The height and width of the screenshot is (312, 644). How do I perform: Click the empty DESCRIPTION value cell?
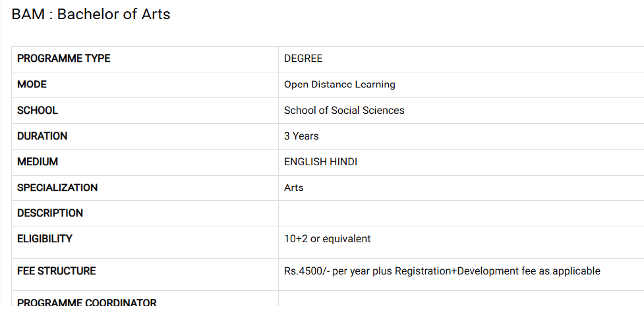[x=461, y=213]
